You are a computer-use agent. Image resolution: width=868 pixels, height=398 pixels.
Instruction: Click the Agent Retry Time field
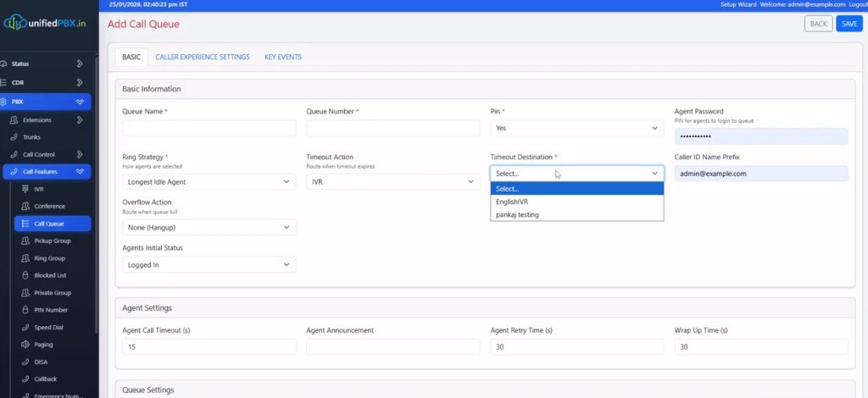[x=576, y=347]
